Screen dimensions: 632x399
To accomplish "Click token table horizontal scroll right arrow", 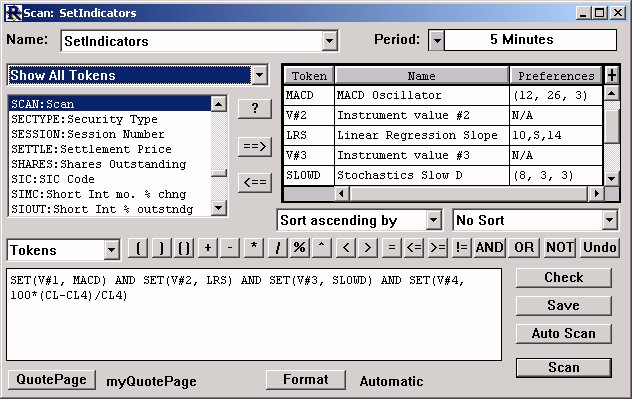I will pyautogui.click(x=596, y=193).
